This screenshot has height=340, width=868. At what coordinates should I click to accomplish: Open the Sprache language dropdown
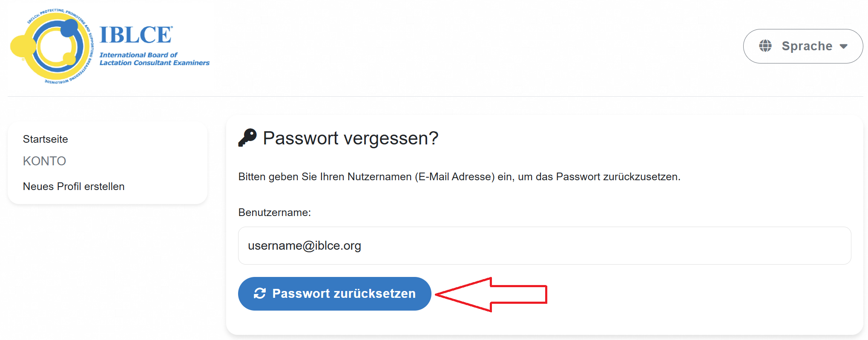pos(803,46)
